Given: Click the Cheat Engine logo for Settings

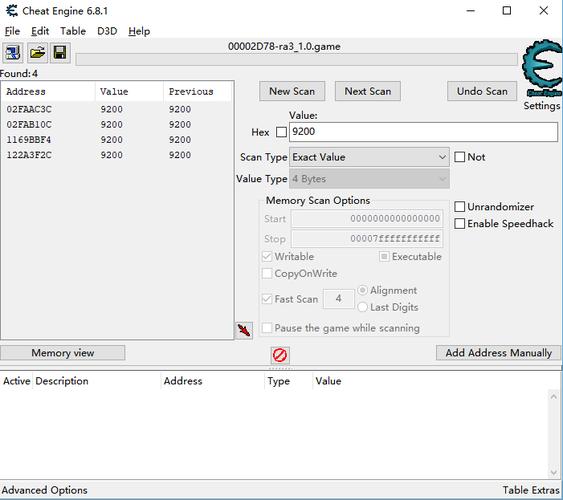Looking at the screenshot, I should click(542, 68).
